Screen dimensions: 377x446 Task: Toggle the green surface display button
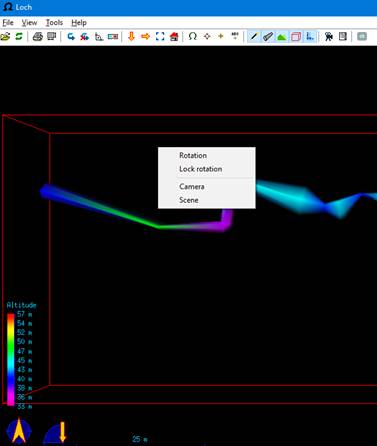click(x=282, y=36)
